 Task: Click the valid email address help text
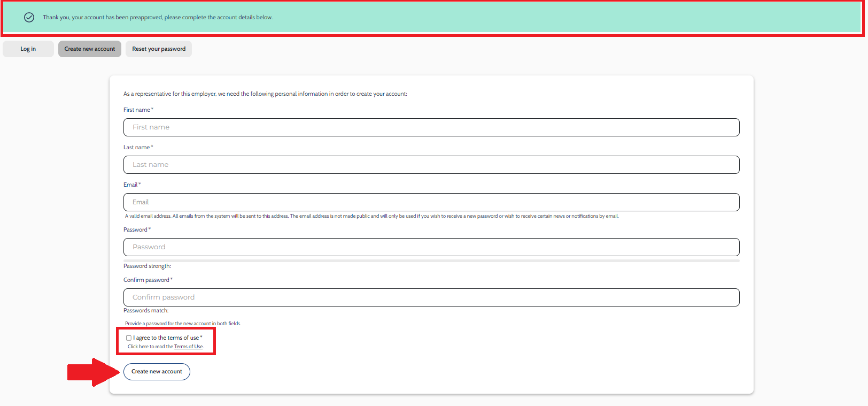tap(371, 217)
